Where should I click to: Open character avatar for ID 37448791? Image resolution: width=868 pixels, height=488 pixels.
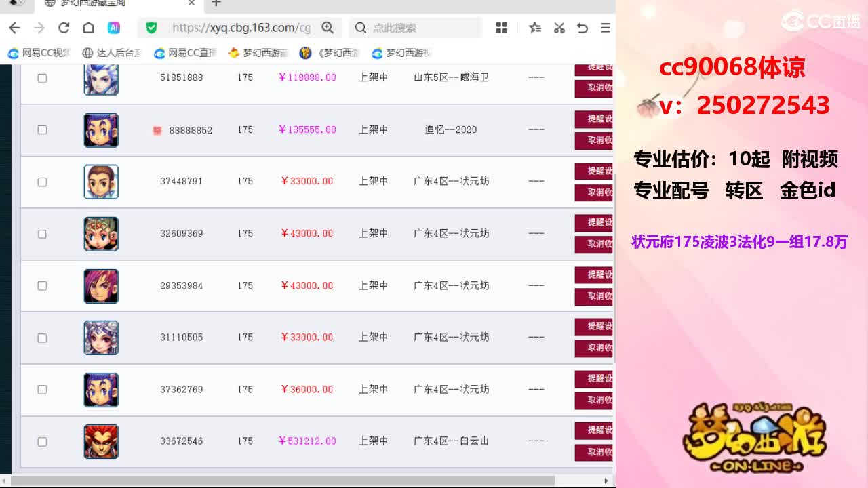click(101, 182)
